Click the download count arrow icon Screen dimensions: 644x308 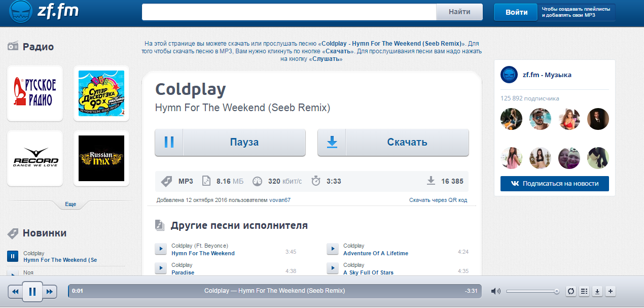pyautogui.click(x=431, y=181)
